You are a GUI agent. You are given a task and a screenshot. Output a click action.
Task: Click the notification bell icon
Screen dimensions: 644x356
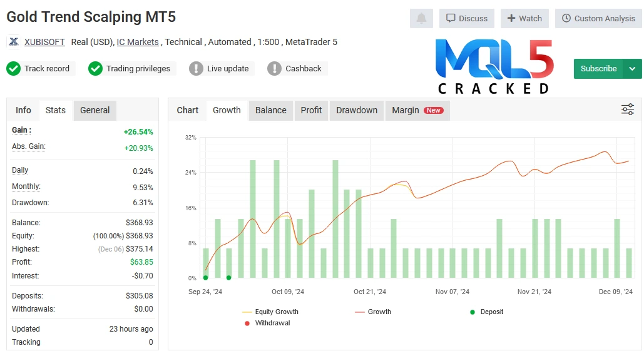point(421,19)
